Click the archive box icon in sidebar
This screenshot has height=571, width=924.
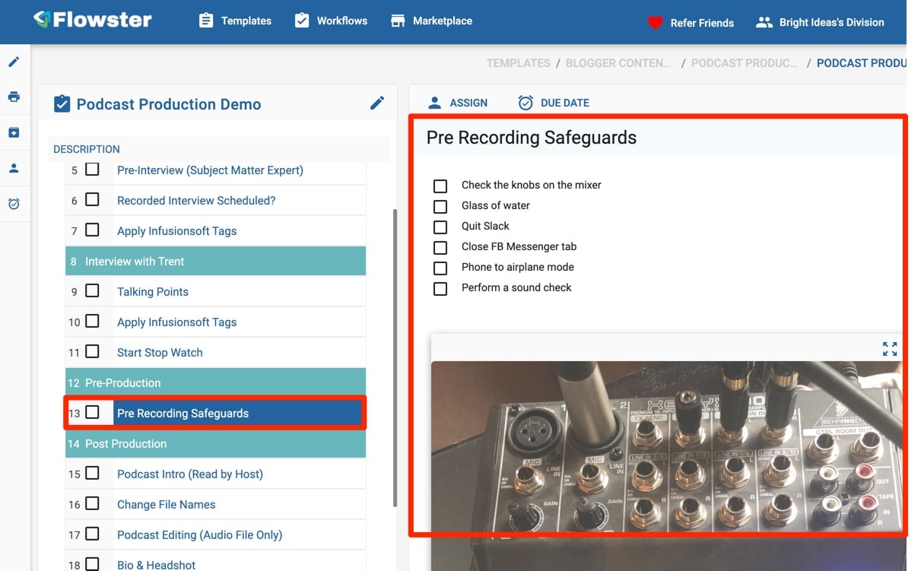(14, 132)
